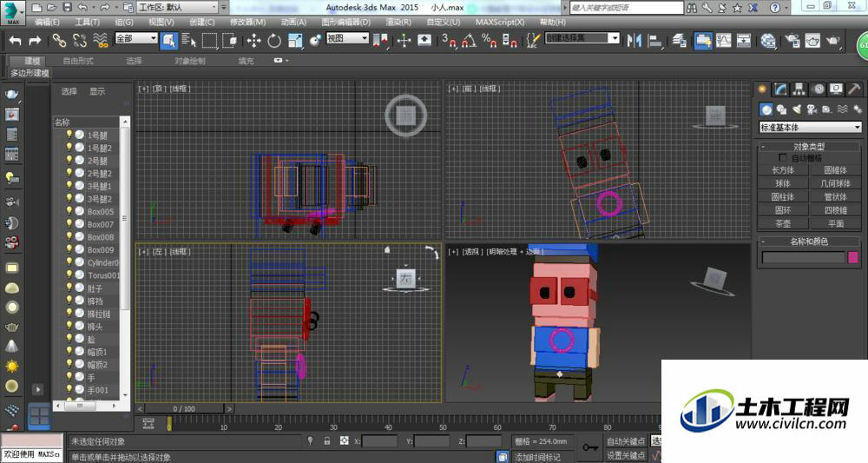Toggle Angle Snap
868x463 pixels.
(x=469, y=41)
